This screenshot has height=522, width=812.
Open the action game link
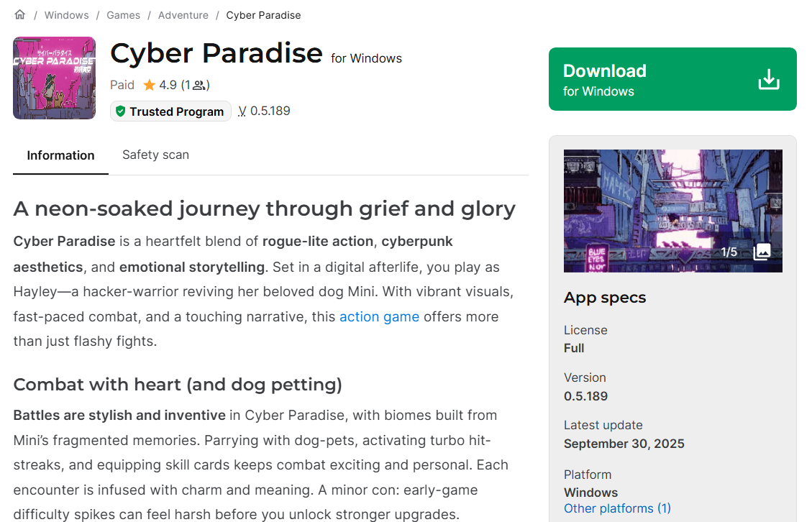pyautogui.click(x=379, y=316)
